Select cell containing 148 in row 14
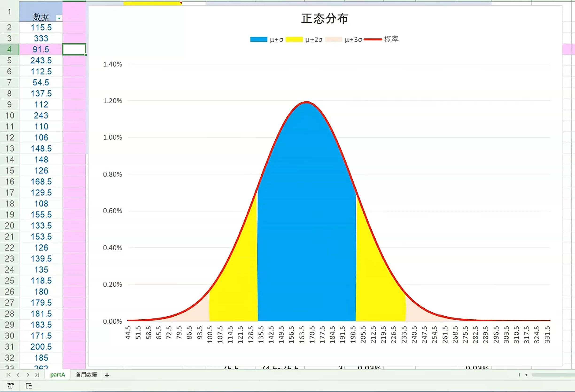 point(41,160)
